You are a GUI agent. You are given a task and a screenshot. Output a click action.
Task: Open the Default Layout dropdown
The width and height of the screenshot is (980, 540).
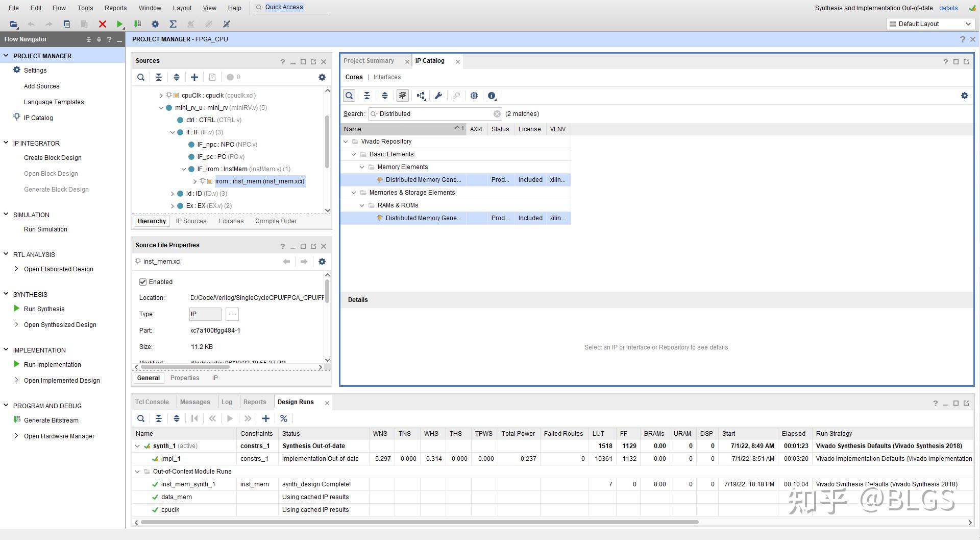click(929, 24)
